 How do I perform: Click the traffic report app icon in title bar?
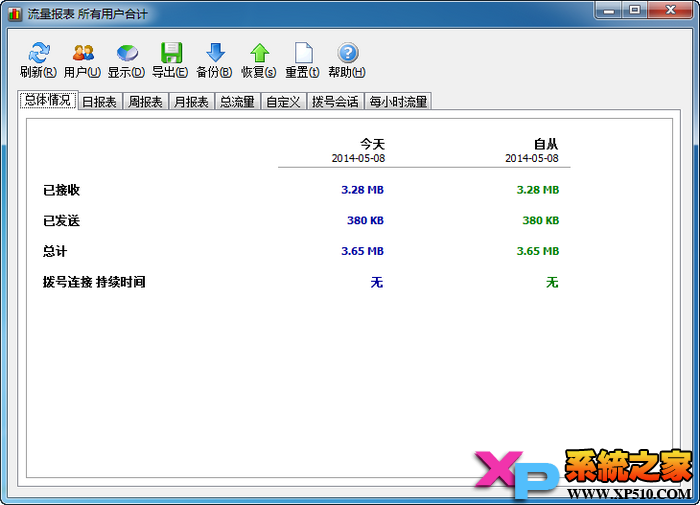point(15,14)
